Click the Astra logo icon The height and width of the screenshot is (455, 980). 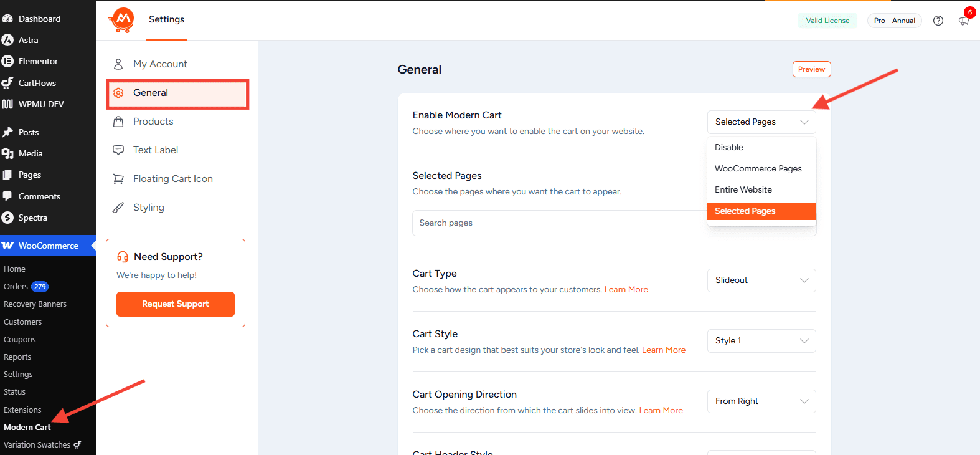click(x=7, y=40)
